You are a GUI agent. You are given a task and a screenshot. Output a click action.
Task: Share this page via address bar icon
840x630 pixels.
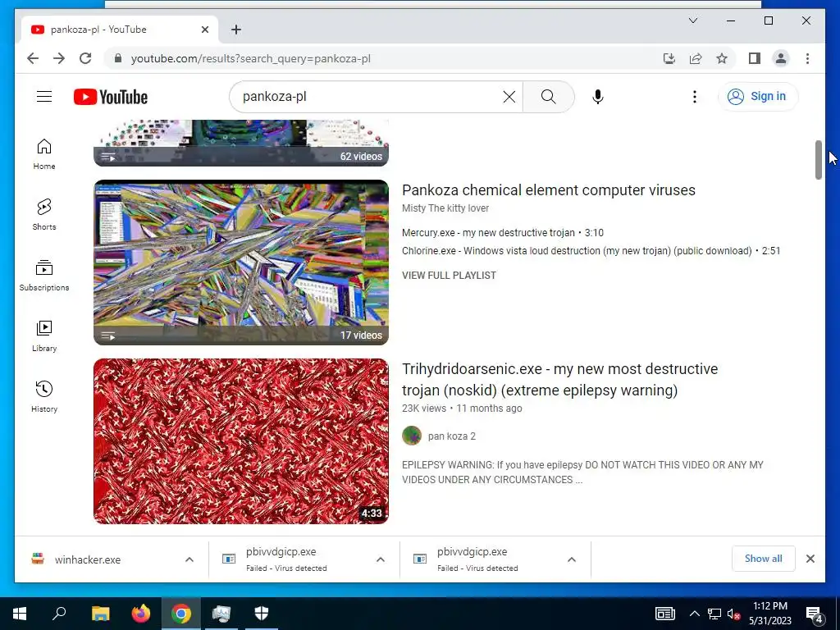click(696, 58)
